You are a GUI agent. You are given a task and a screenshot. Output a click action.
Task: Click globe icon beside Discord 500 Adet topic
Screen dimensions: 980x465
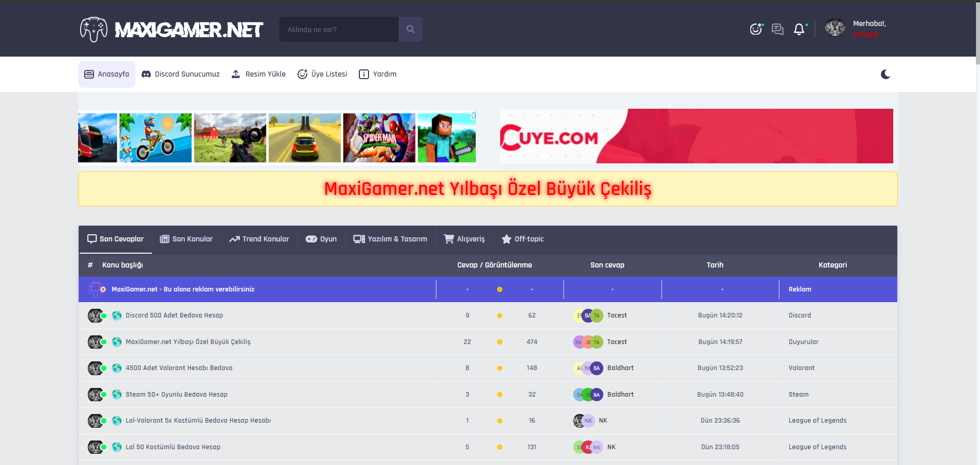coord(117,315)
